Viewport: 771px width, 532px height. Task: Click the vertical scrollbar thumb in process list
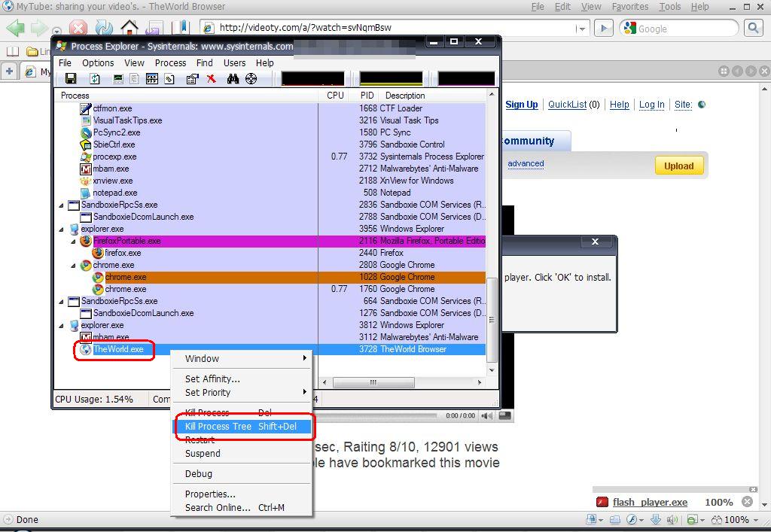click(492, 320)
